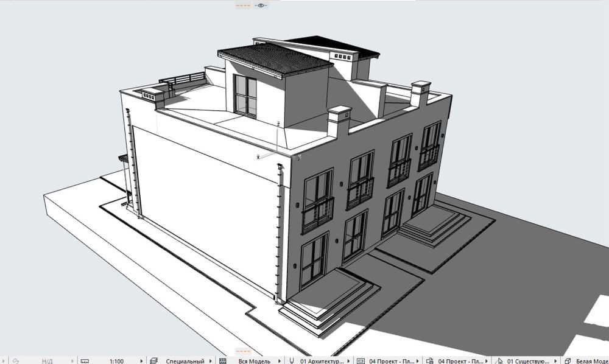Screen dimensions: 609x364
Task: Select the rooftop glass door in 3D model
Action: pos(245,96)
